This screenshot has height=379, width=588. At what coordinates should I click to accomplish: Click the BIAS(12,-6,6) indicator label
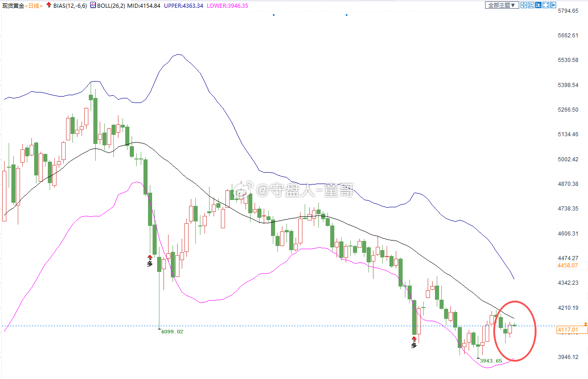pyautogui.click(x=70, y=5)
